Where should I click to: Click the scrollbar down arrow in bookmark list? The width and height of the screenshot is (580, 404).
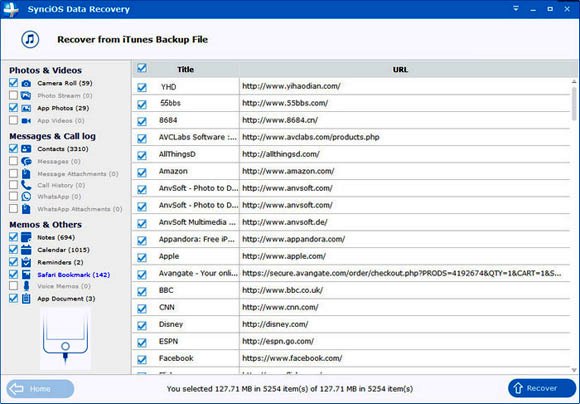(574, 370)
